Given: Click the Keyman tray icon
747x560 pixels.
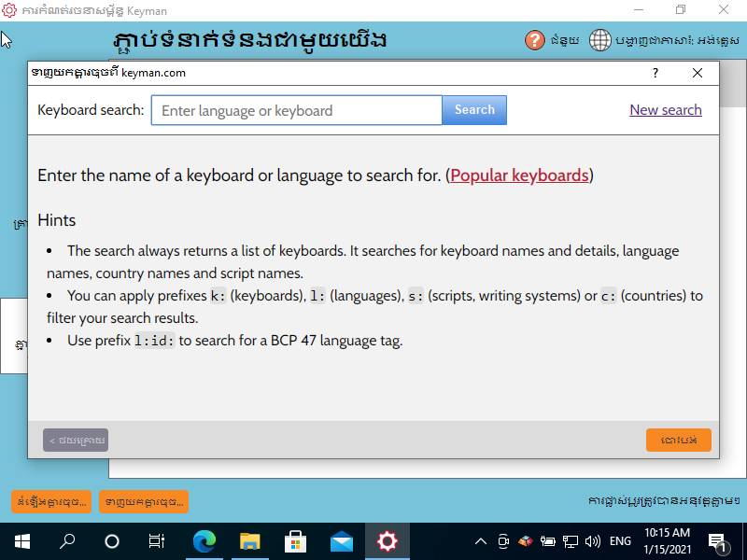Looking at the screenshot, I should click(526, 541).
